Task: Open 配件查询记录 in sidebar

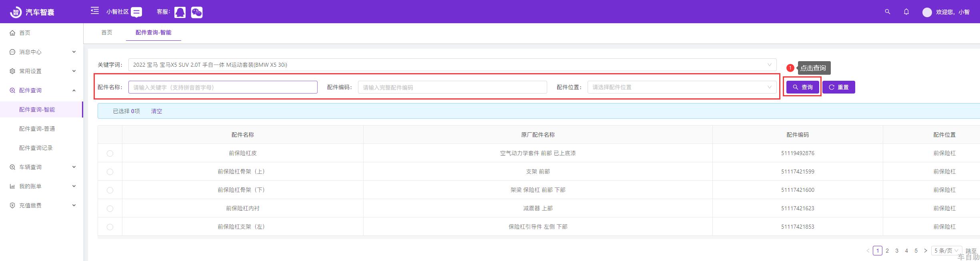Action: 36,148
